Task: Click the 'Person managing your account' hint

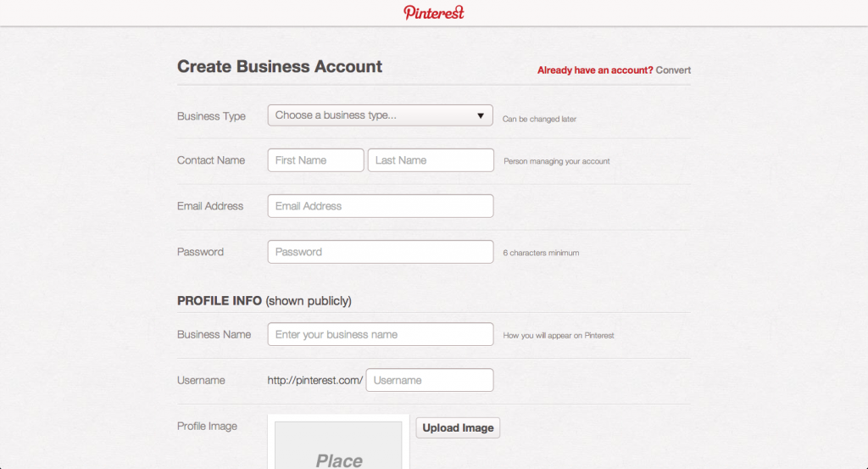Action: click(556, 161)
